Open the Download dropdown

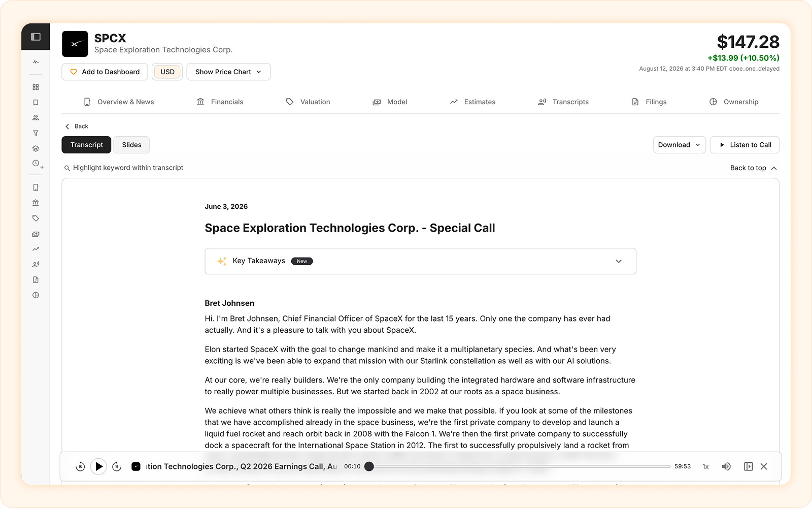(679, 145)
